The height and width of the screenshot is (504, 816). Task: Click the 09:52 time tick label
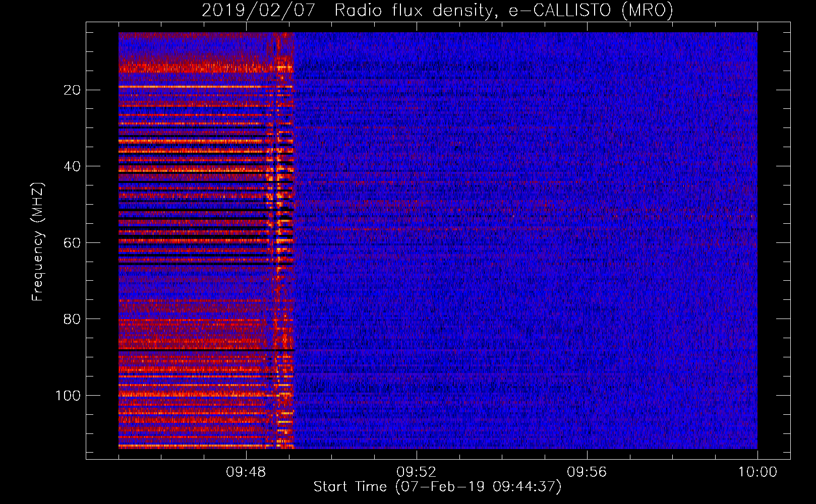417,472
